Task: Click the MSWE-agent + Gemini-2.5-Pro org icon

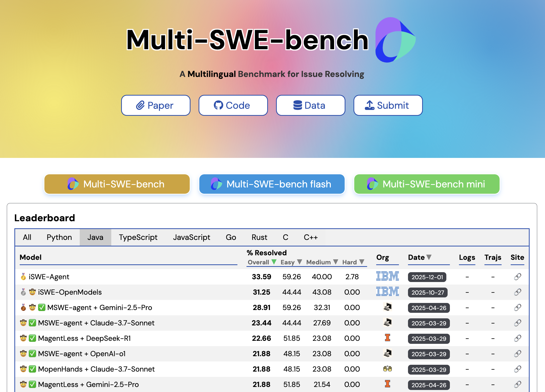Action: click(387, 307)
